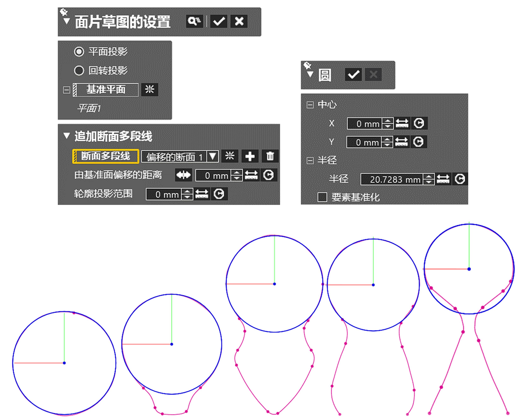The image size is (522, 420).
Task: Select the 平面投影 radio button
Action: tap(79, 52)
